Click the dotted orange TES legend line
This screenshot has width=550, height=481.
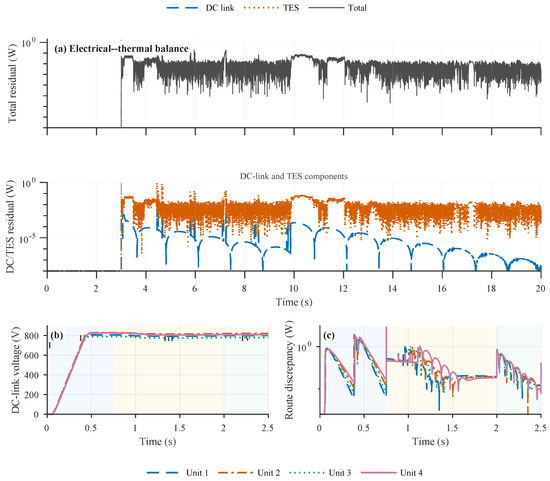pyautogui.click(x=260, y=8)
